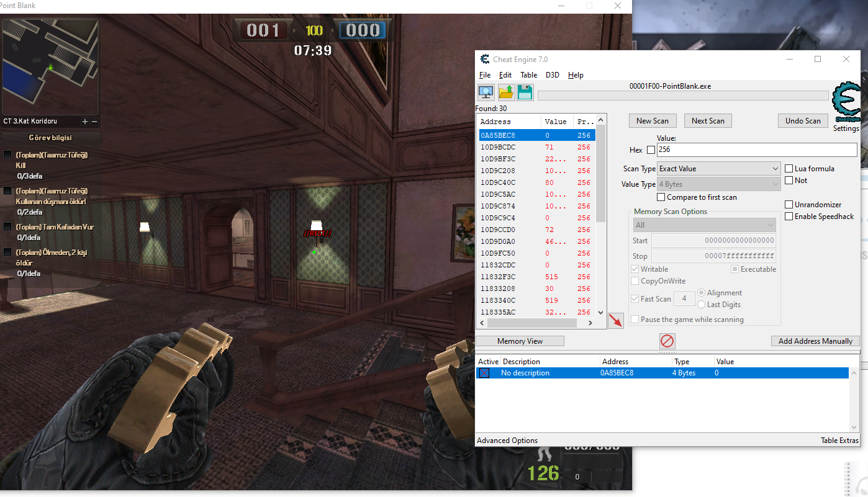
Task: Open the Help menu
Action: click(576, 75)
